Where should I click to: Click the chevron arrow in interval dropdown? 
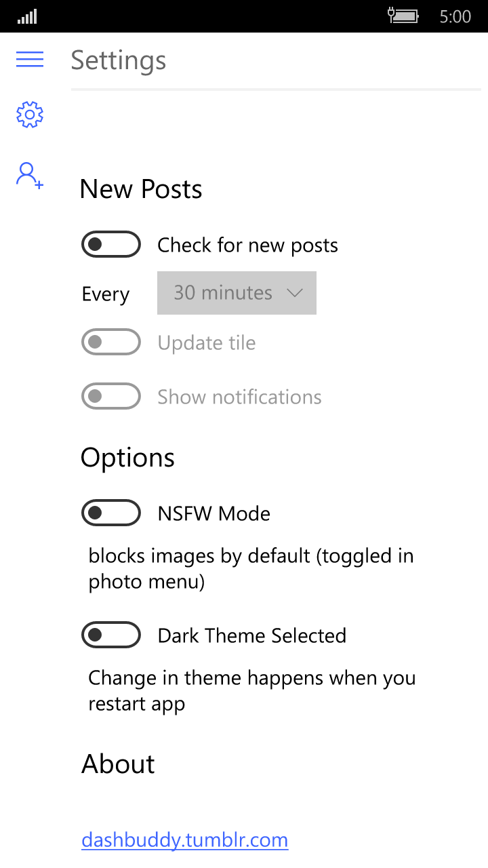294,293
